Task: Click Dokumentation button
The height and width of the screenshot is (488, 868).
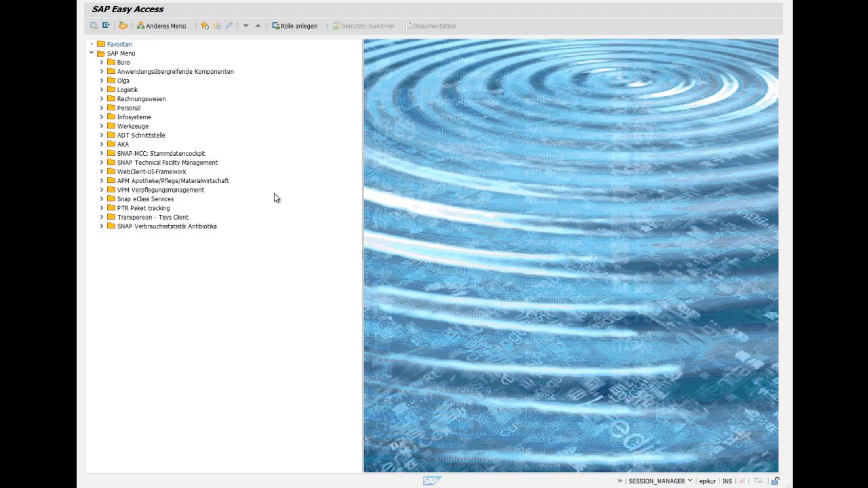Action: [x=431, y=26]
